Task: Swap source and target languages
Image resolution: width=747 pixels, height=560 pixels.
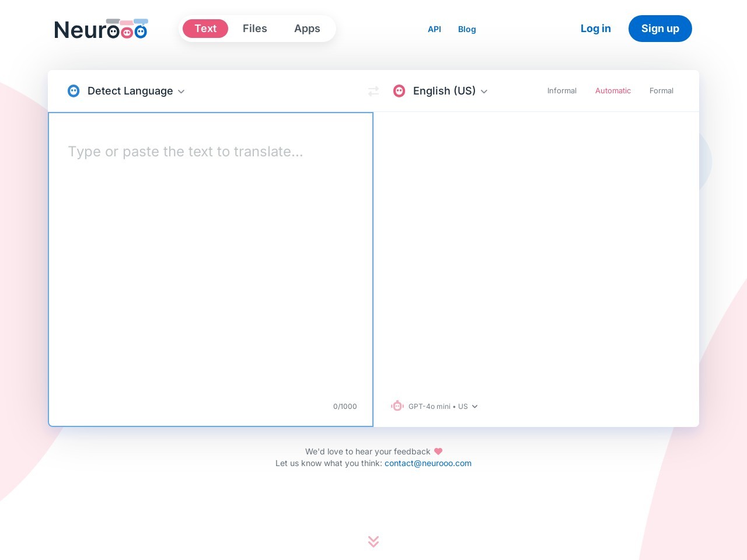Action: (x=373, y=91)
